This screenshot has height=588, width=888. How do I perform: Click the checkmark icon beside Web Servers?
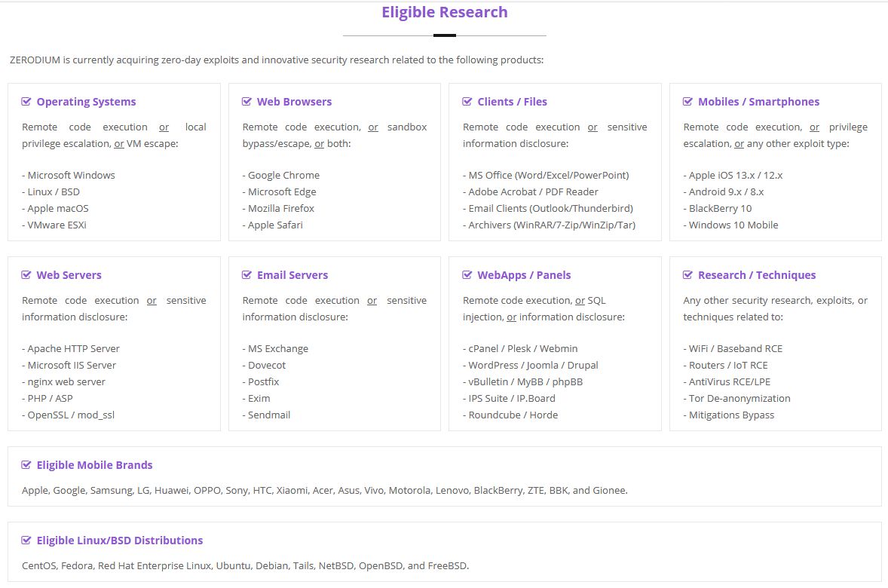pyautogui.click(x=26, y=275)
